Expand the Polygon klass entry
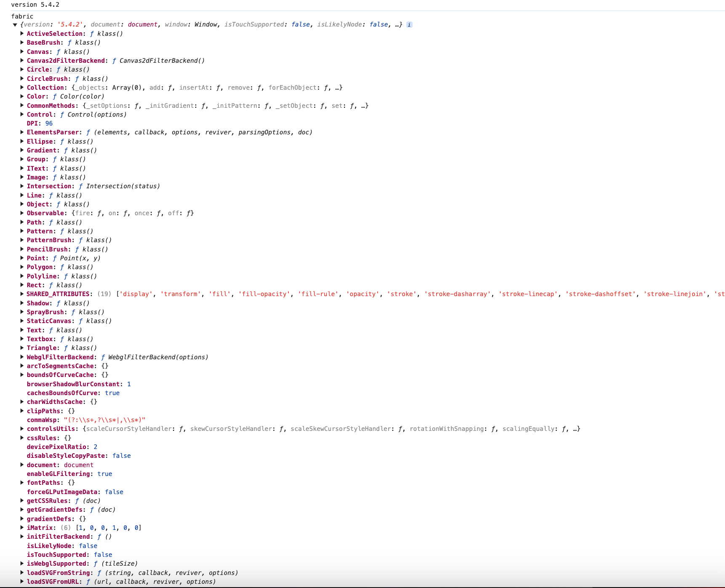 pyautogui.click(x=22, y=267)
